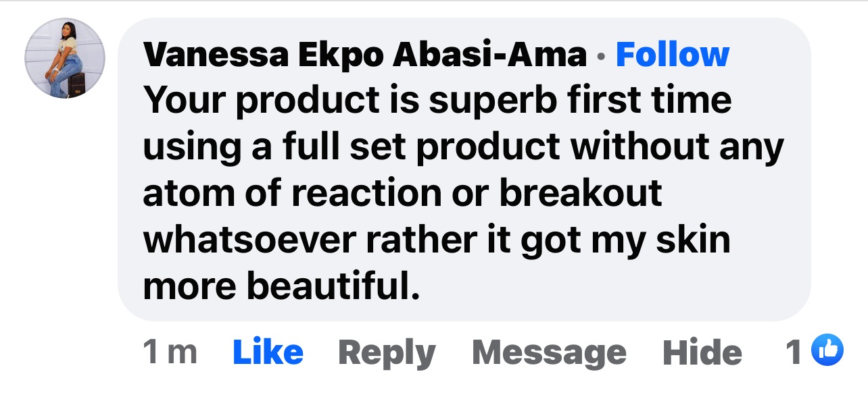View the reaction count of 1
The height and width of the screenshot is (397, 868).
coord(794,352)
